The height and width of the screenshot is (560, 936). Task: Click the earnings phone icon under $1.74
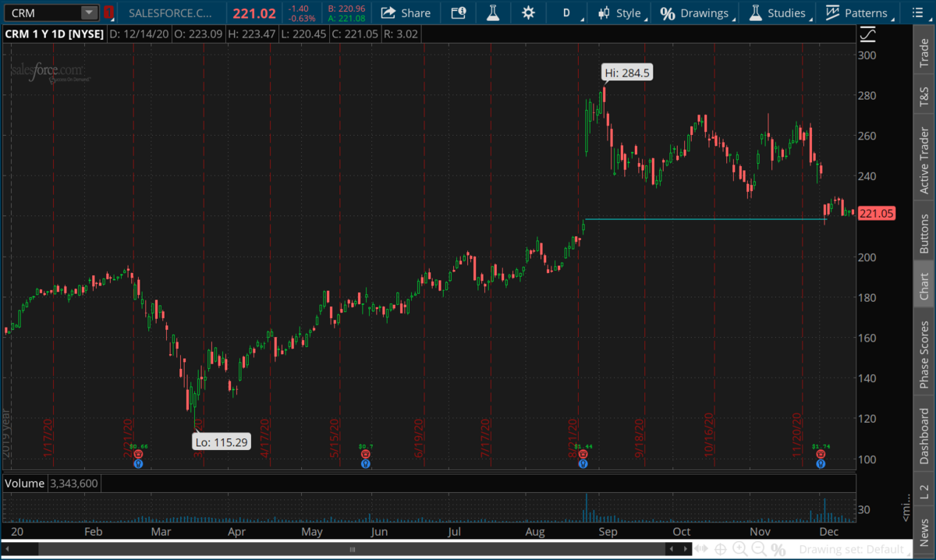click(x=821, y=454)
